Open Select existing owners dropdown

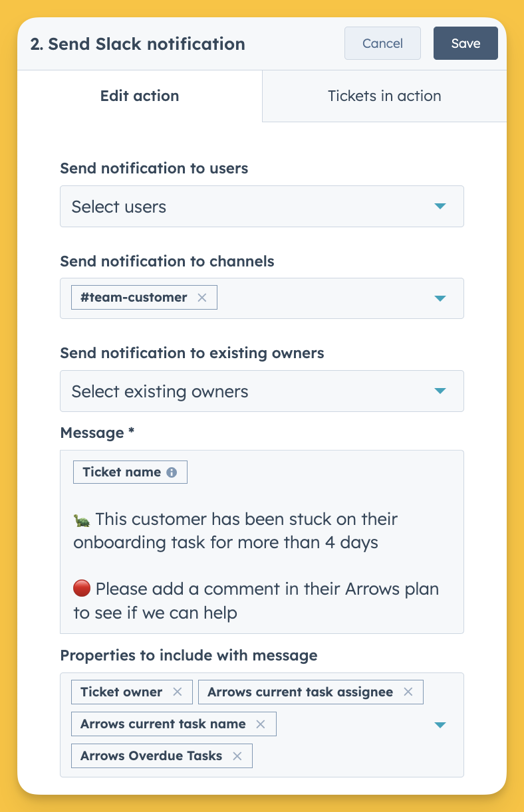pyautogui.click(x=262, y=391)
